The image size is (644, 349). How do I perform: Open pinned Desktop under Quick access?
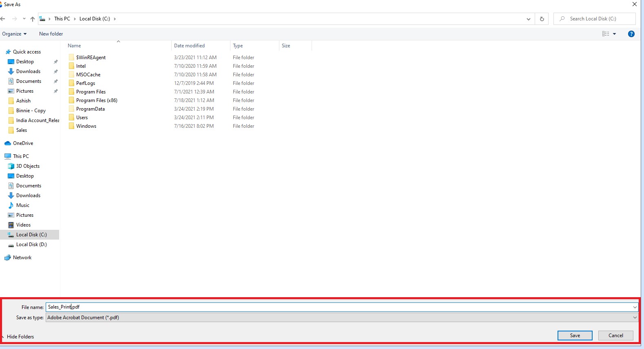(x=25, y=62)
